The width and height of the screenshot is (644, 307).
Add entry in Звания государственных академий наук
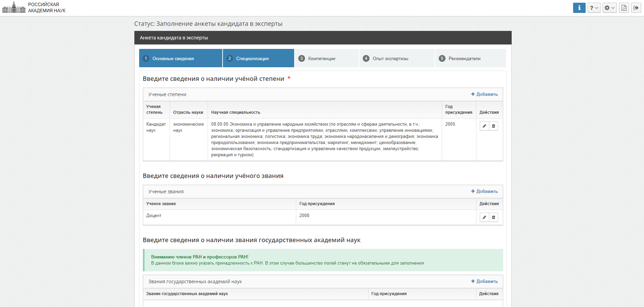[x=485, y=281]
